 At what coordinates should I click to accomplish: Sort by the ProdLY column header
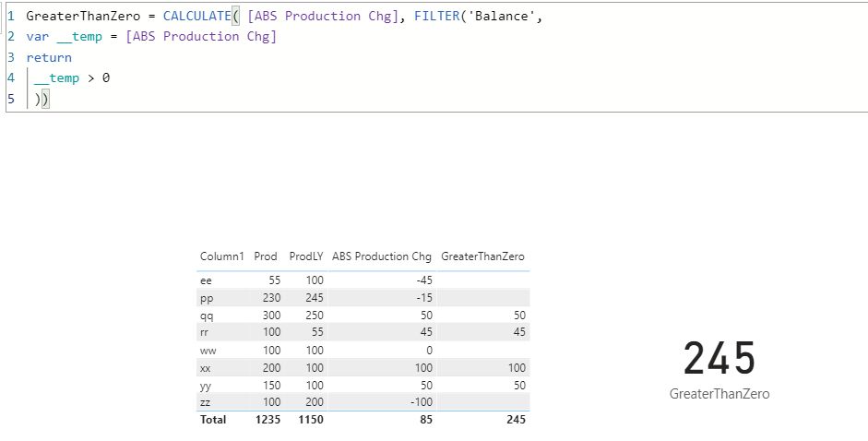tap(306, 256)
